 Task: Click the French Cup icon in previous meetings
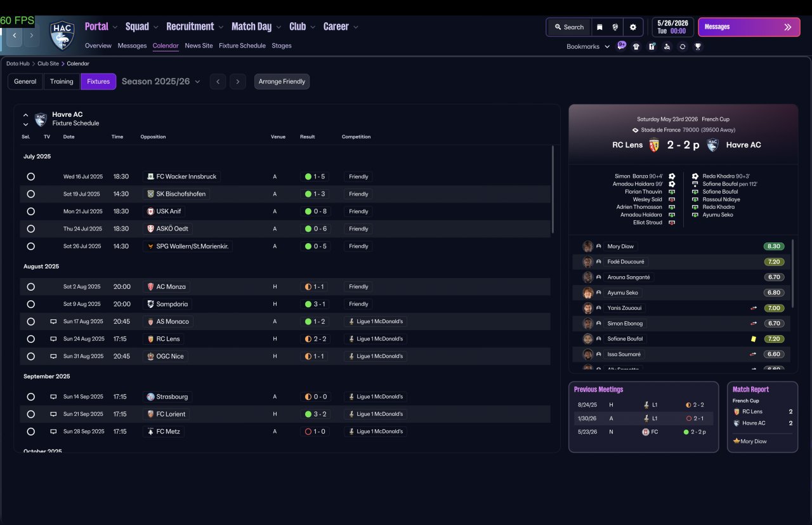pyautogui.click(x=645, y=432)
